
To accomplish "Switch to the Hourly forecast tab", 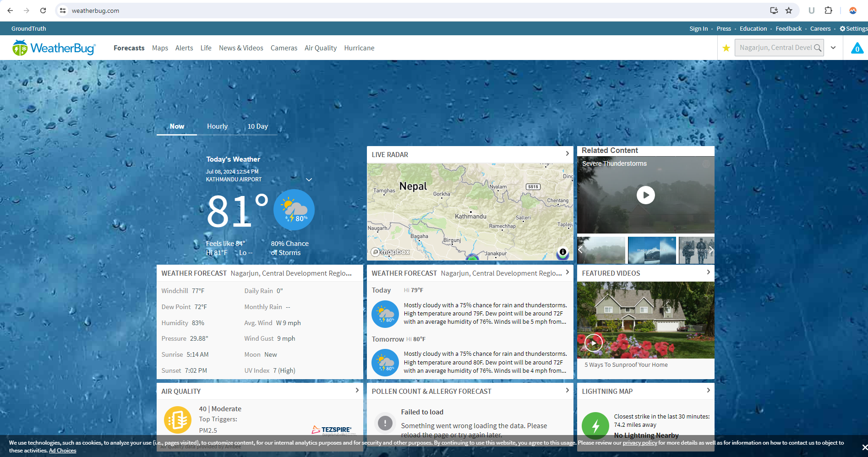I will point(217,126).
